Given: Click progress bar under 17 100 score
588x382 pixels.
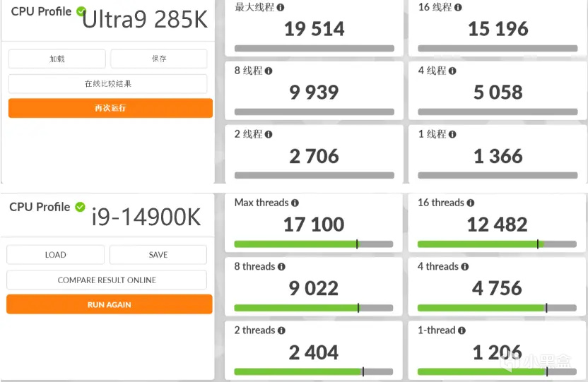Looking at the screenshot, I should (314, 244).
